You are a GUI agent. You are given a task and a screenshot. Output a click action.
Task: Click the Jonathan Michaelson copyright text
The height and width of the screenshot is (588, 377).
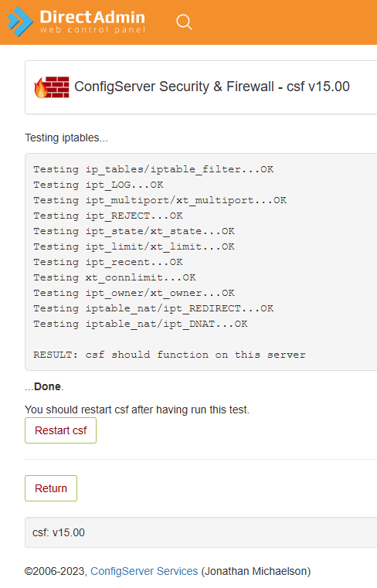click(256, 571)
